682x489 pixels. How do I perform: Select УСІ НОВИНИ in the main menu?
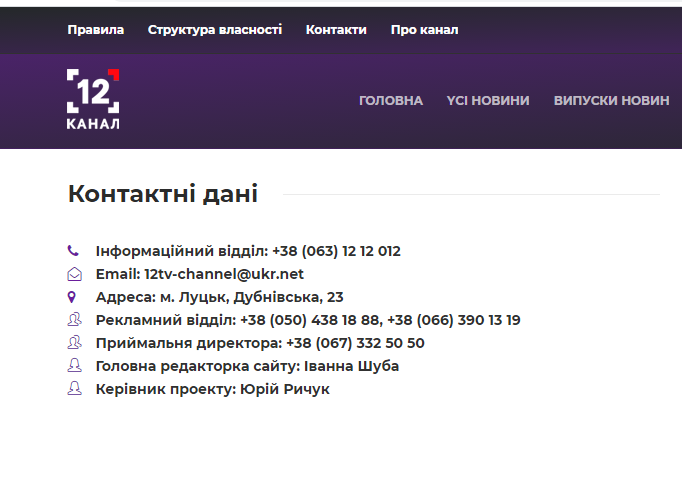488,101
